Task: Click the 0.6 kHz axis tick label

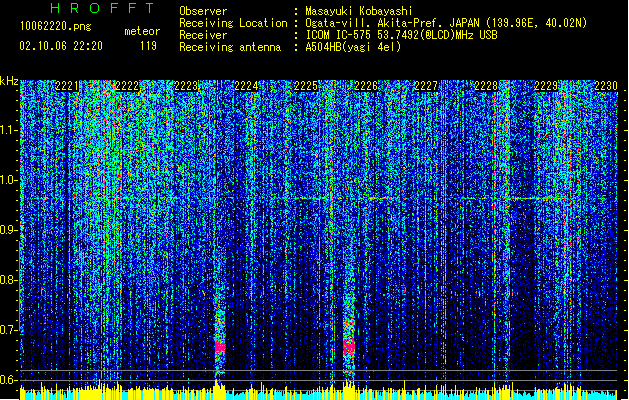Action: [x=8, y=380]
